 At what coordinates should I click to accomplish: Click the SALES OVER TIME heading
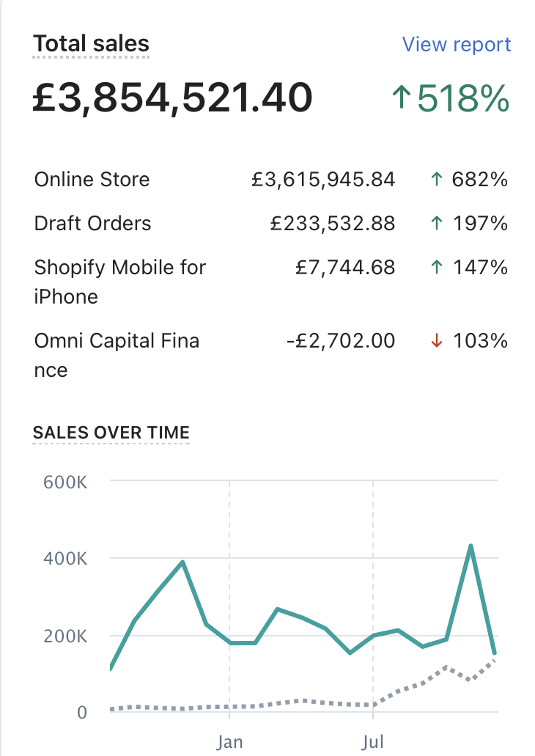[x=111, y=432]
